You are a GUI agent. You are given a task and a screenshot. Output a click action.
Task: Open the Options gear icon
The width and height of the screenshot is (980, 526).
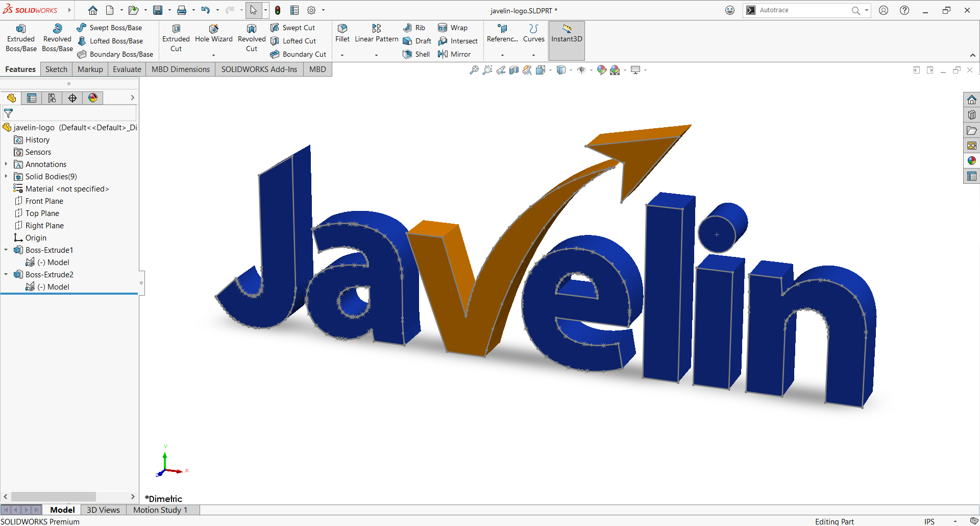[311, 10]
